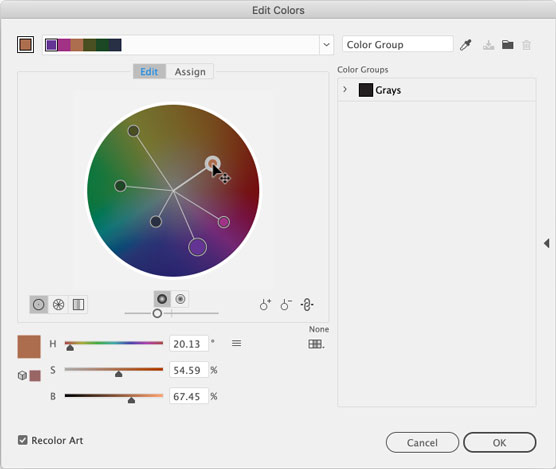Click the add color tool
This screenshot has height=469, width=556.
tap(265, 305)
